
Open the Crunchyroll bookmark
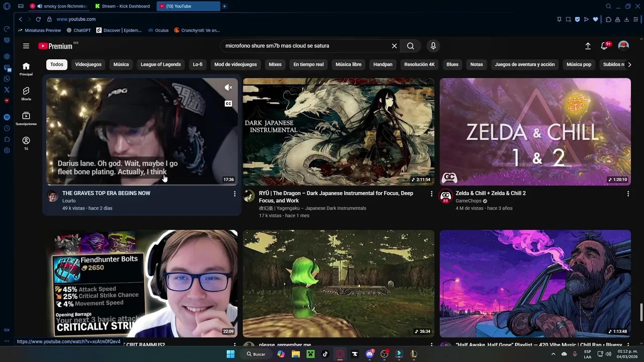pos(197,30)
